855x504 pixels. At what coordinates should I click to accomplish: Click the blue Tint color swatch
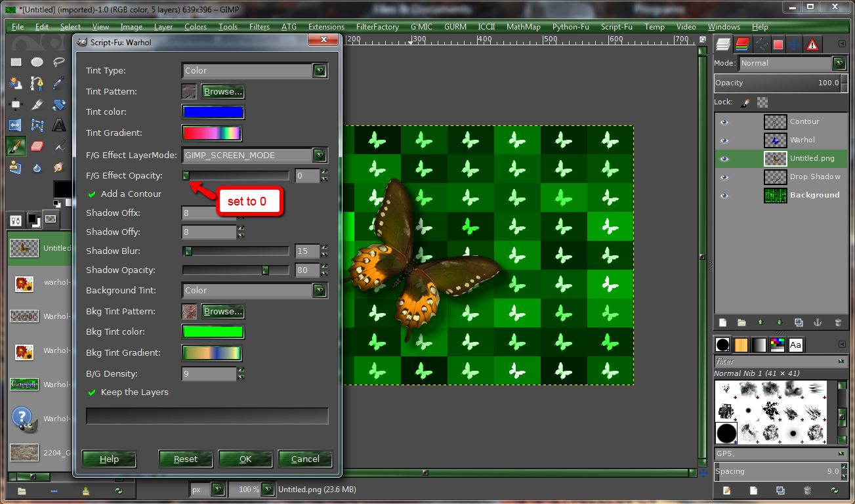point(213,112)
